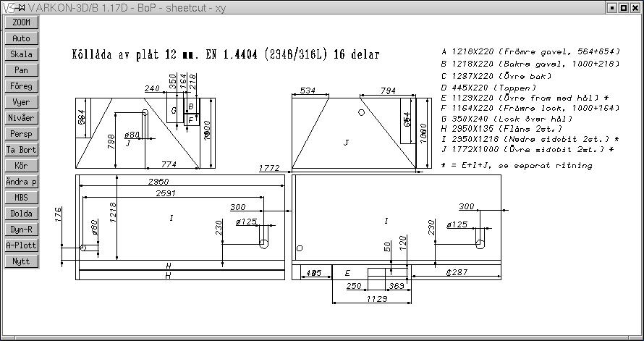Click the Föreg button
Image resolution: width=644 pixels, height=341 pixels.
(x=22, y=86)
